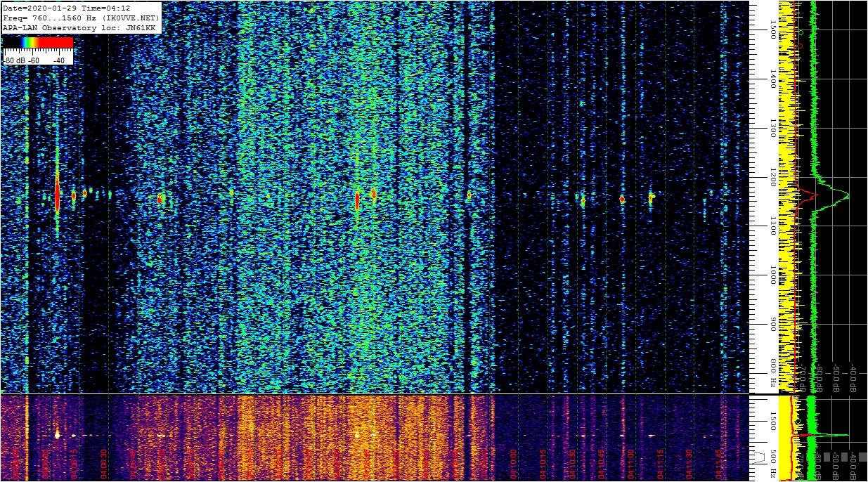Screen dimensions: 868x482
Task: Click the red circle marker on the spectrum graph
Action: click(x=800, y=46)
